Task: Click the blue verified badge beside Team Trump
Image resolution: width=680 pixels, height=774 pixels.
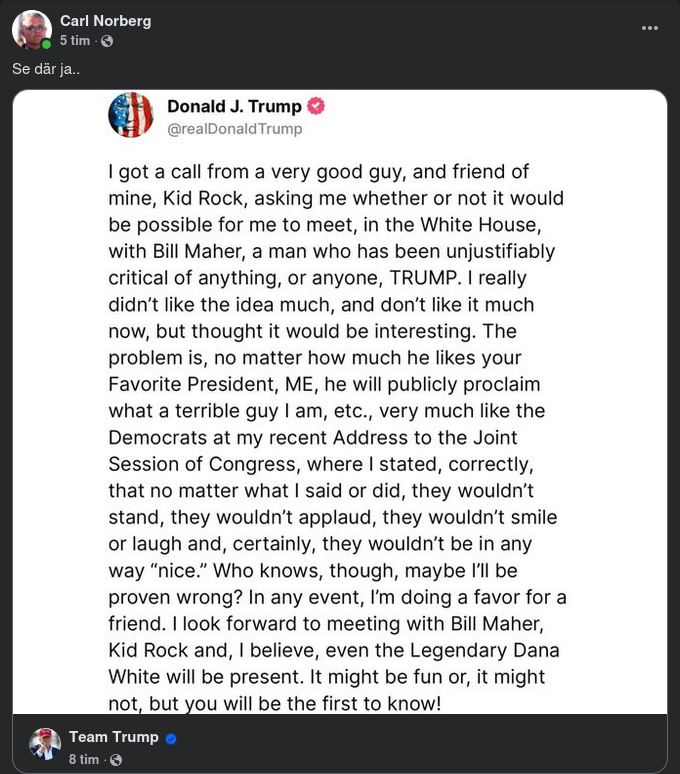Action: tap(171, 738)
